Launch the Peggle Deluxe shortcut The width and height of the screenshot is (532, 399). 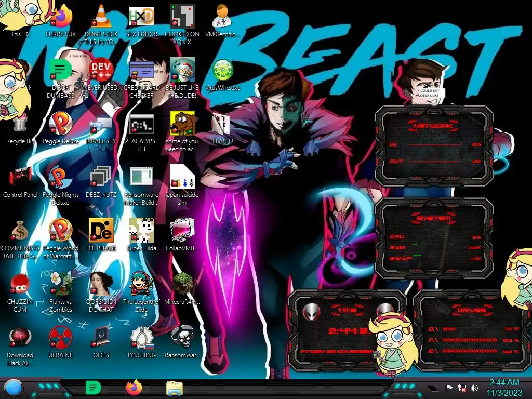pyautogui.click(x=60, y=128)
